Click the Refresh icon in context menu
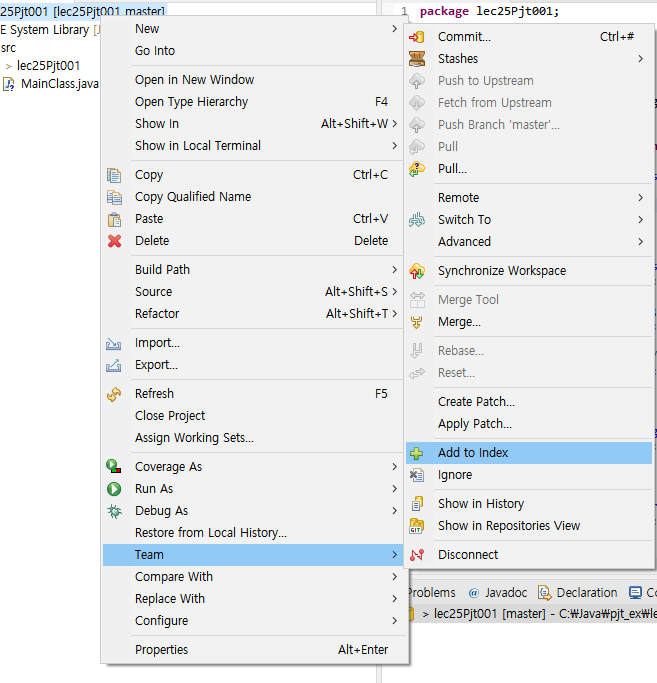The height and width of the screenshot is (683, 657). point(115,394)
